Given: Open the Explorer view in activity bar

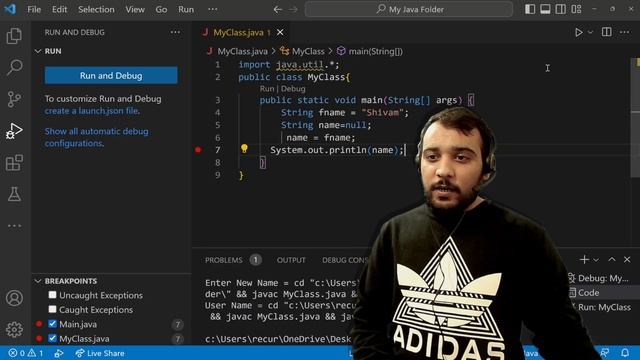Looking at the screenshot, I should pos(14,36).
